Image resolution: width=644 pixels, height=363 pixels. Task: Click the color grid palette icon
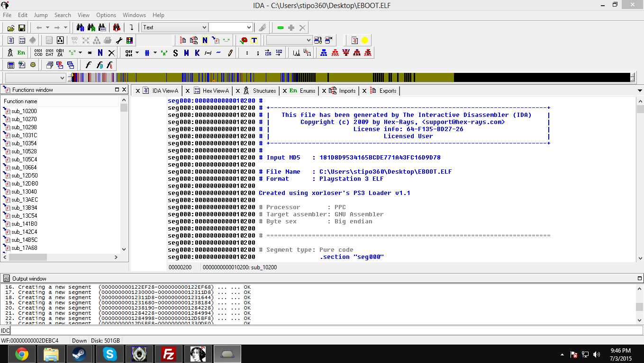coord(129,40)
